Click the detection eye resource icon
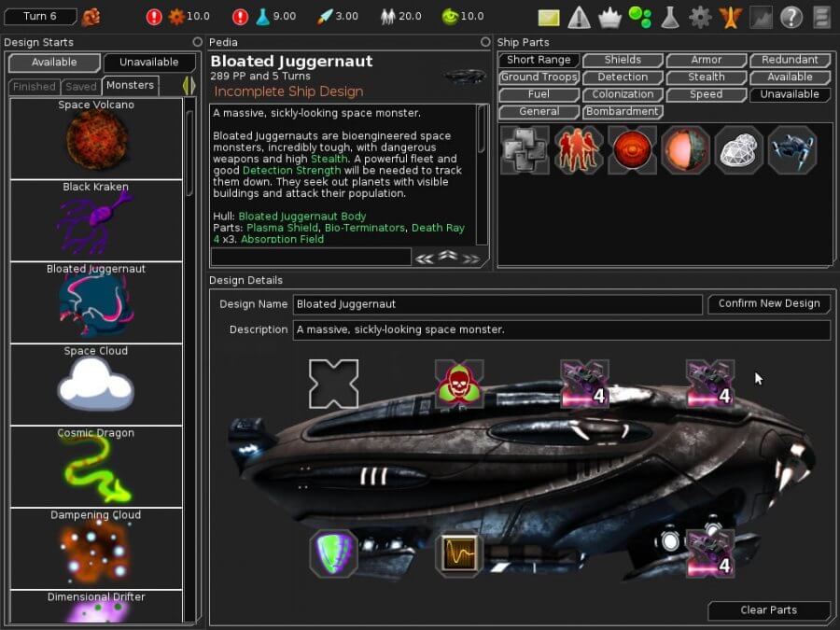Image resolution: width=840 pixels, height=630 pixels. coord(450,17)
